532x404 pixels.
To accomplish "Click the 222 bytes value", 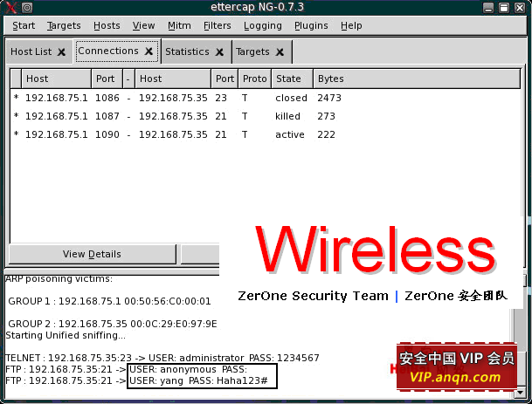I will [326, 134].
